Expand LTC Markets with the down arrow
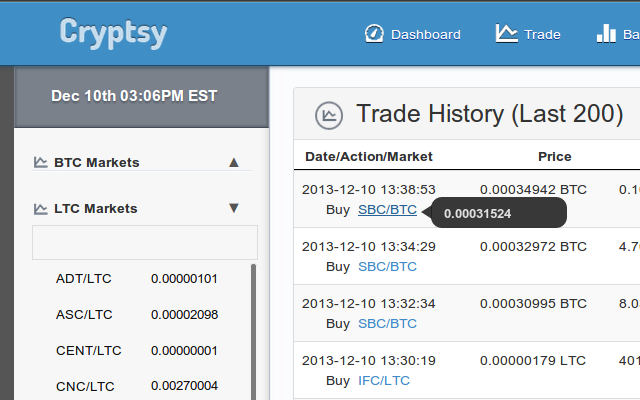640x400 pixels. coord(234,208)
